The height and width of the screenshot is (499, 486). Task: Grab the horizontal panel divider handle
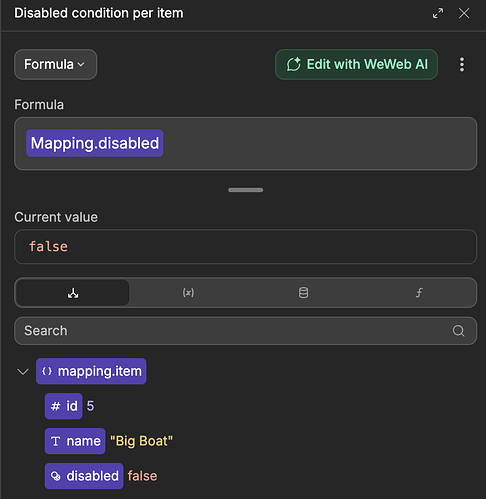coord(246,190)
